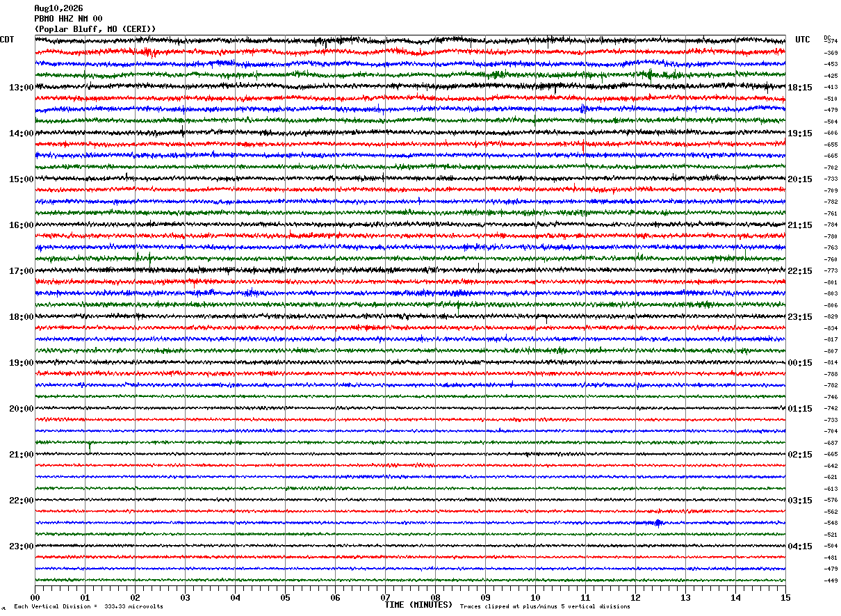Click the 21:15 UTC time label
The height and width of the screenshot is (616, 841).
pyautogui.click(x=799, y=225)
